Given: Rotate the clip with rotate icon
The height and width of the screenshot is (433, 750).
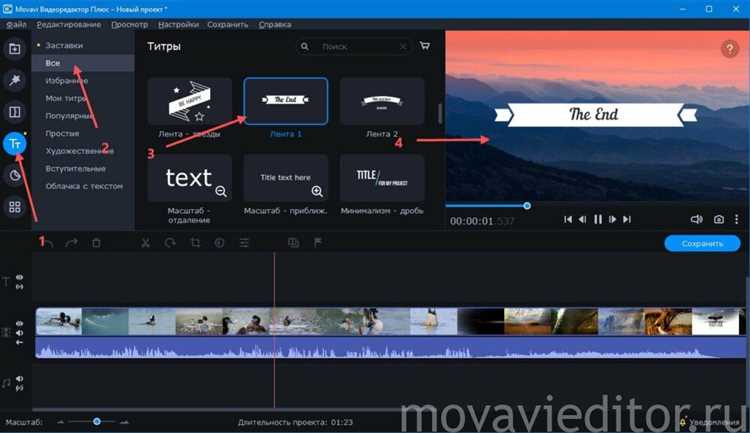Looking at the screenshot, I should (170, 243).
